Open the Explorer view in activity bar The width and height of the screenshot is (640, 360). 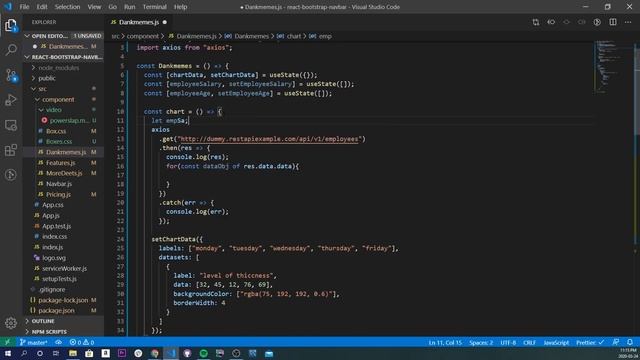[11, 26]
